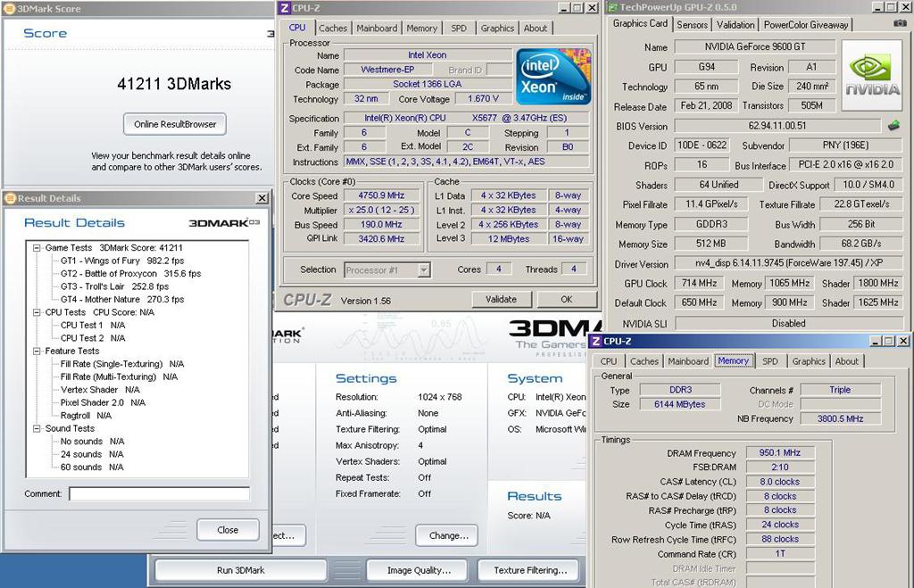The width and height of the screenshot is (914, 588).
Task: Click the CPU-Z Memory window Z icon
Action: (x=595, y=341)
